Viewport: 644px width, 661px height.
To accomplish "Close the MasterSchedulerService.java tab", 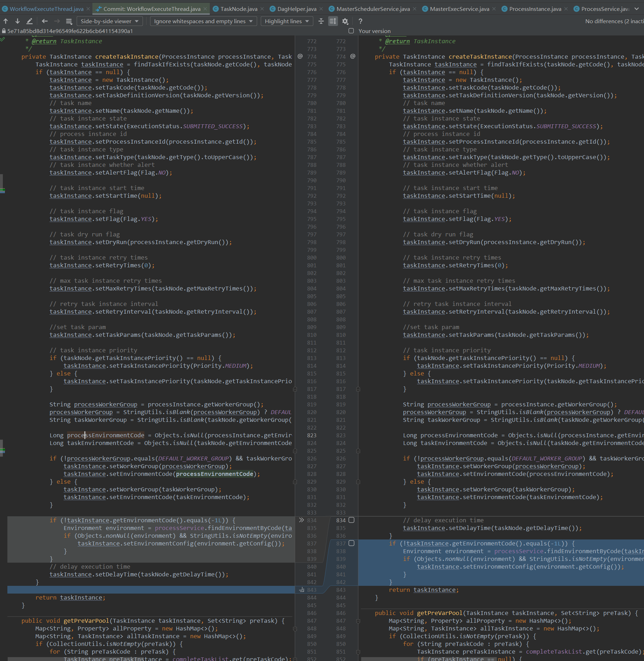I will coord(415,9).
